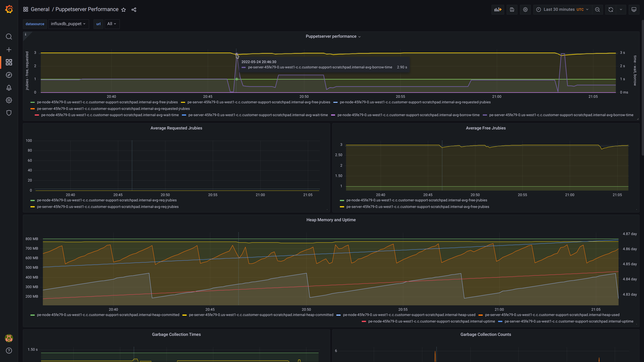
Task: Refresh the dashboard
Action: [611, 10]
